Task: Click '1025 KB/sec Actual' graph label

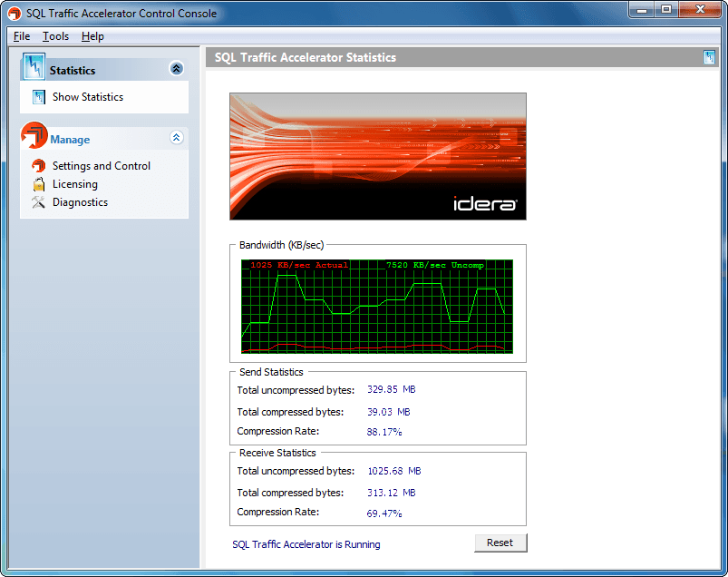Action: [x=299, y=265]
